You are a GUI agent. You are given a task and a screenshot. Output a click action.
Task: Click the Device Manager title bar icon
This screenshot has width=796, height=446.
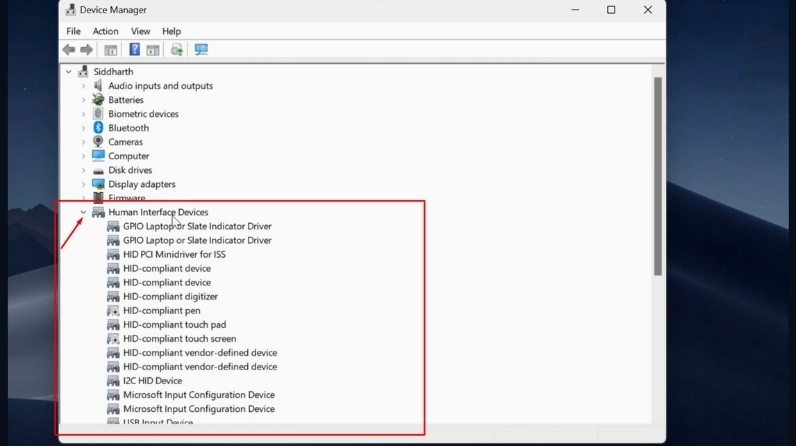[71, 10]
